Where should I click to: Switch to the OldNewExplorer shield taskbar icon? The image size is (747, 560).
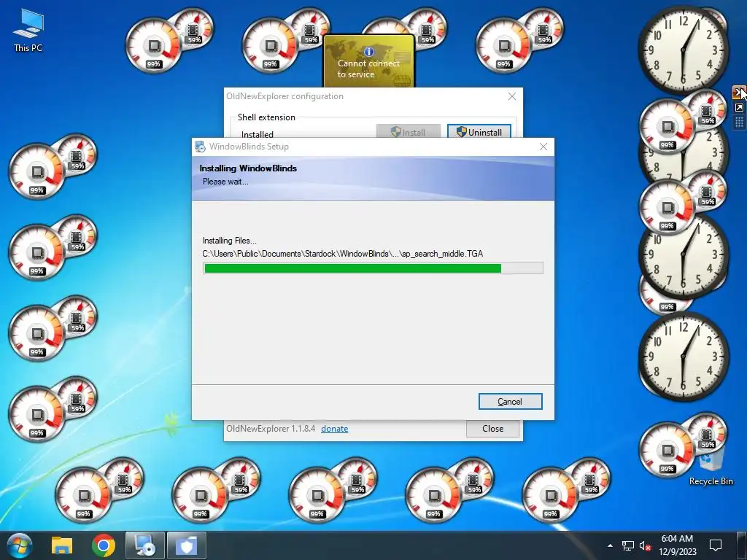point(186,545)
